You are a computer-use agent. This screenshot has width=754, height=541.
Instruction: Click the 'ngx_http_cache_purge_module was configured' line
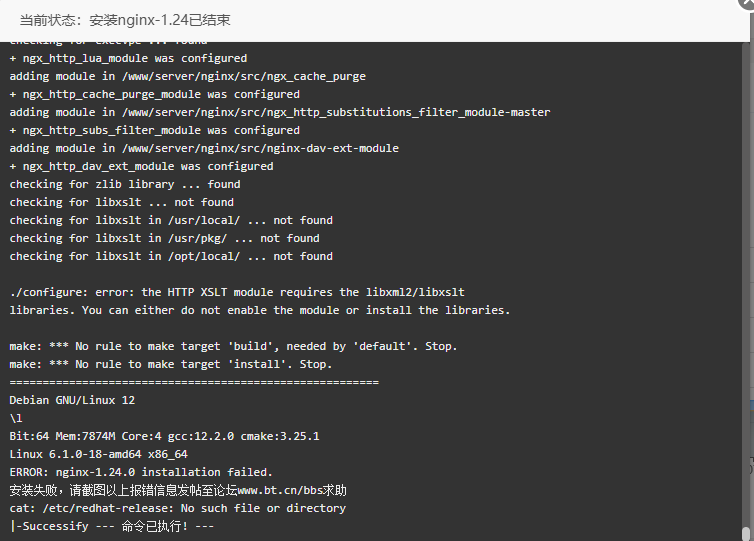[154, 94]
